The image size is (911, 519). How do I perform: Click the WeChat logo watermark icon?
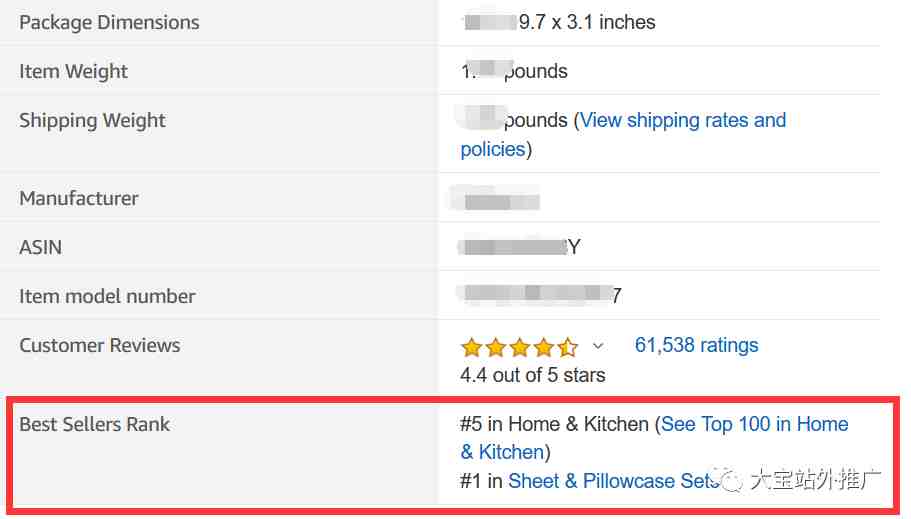(x=729, y=479)
